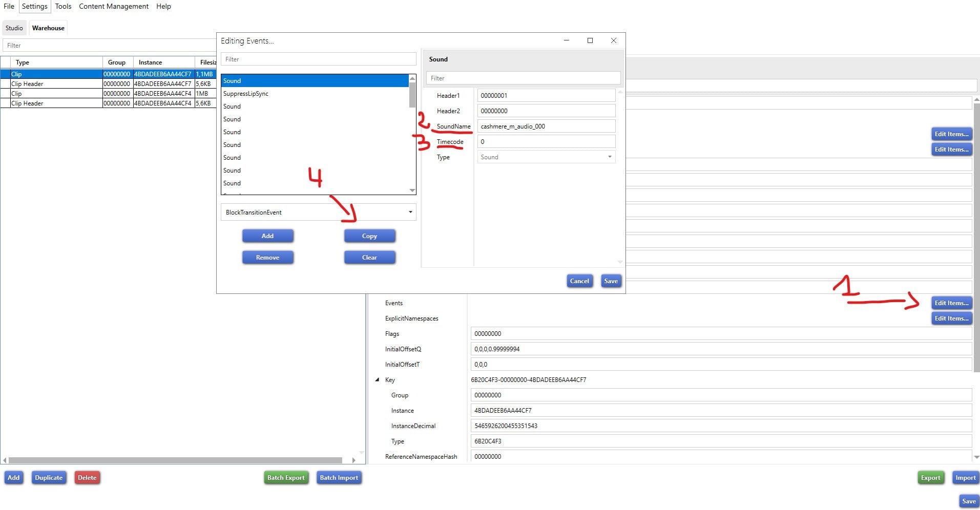Click the Duplicate button
The height and width of the screenshot is (510, 980).
49,478
